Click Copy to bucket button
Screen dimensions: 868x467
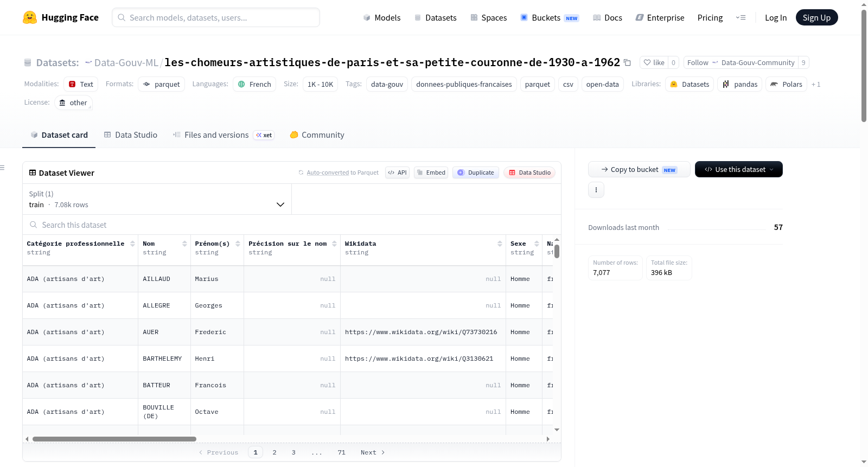639,169
